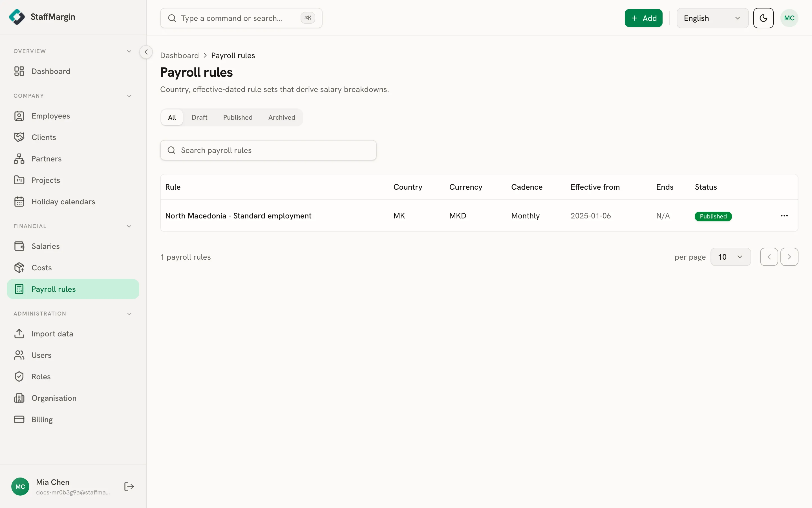Click the Ends column header
Image resolution: width=812 pixels, height=508 pixels.
[664, 187]
